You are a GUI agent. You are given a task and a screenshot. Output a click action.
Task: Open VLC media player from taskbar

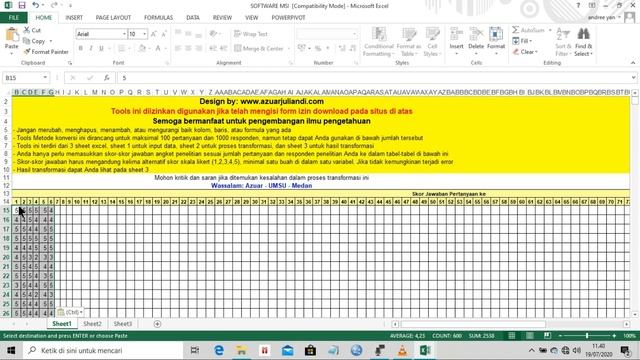402,350
